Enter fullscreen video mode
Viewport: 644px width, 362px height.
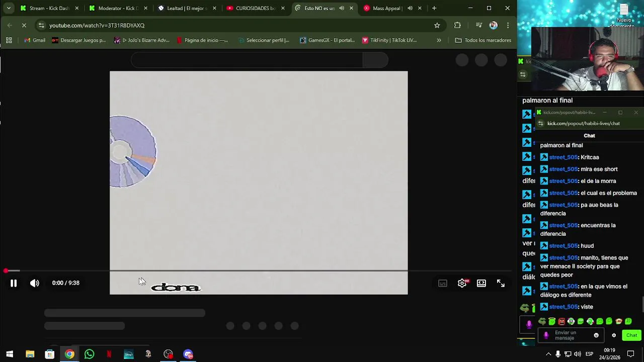[x=501, y=283]
